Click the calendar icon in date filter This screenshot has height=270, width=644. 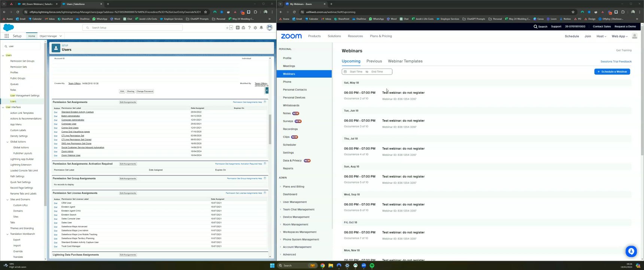[345, 72]
